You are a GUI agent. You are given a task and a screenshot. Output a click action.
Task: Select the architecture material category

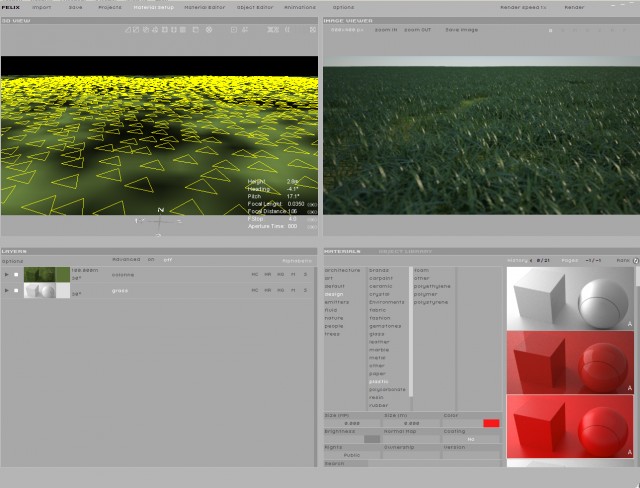point(342,270)
